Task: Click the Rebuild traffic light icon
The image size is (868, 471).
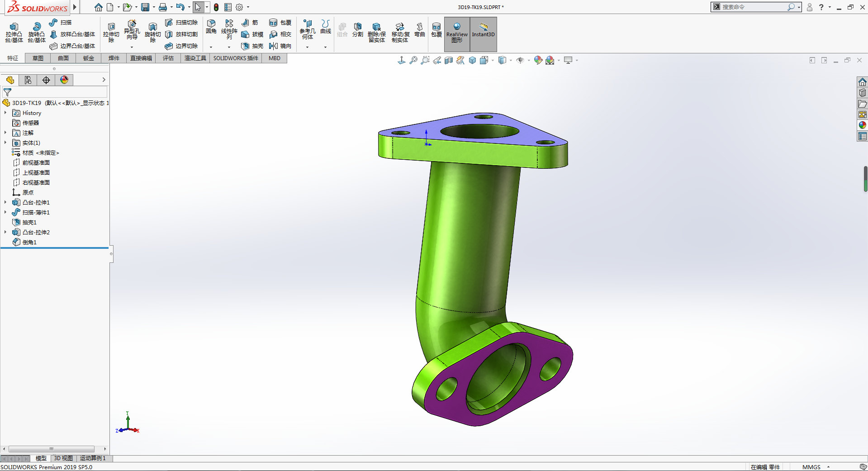Action: click(x=216, y=7)
